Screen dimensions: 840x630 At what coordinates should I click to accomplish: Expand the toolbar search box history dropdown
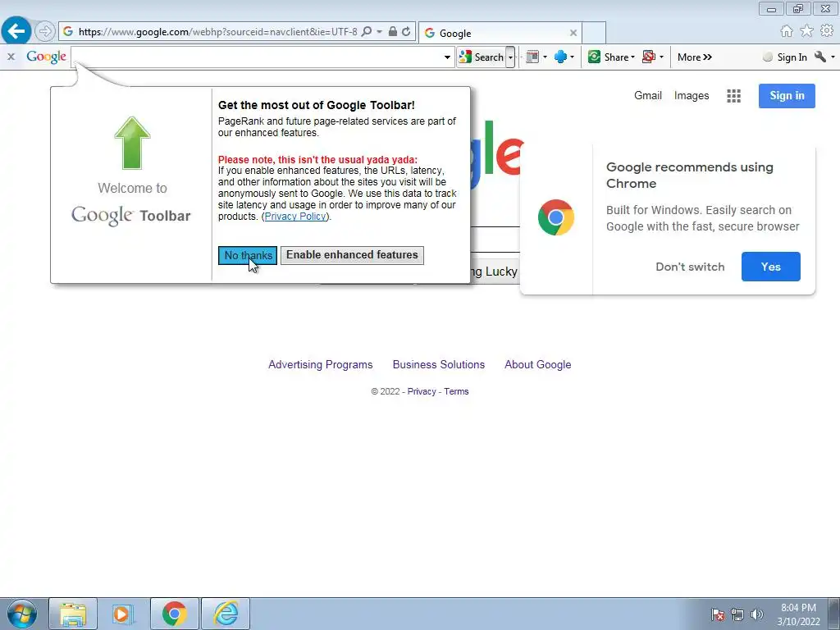[x=447, y=57]
